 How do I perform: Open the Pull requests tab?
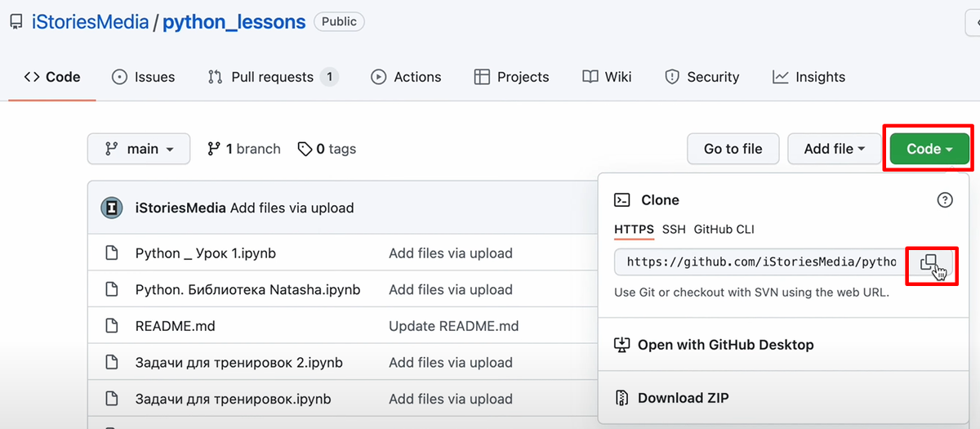[x=273, y=77]
